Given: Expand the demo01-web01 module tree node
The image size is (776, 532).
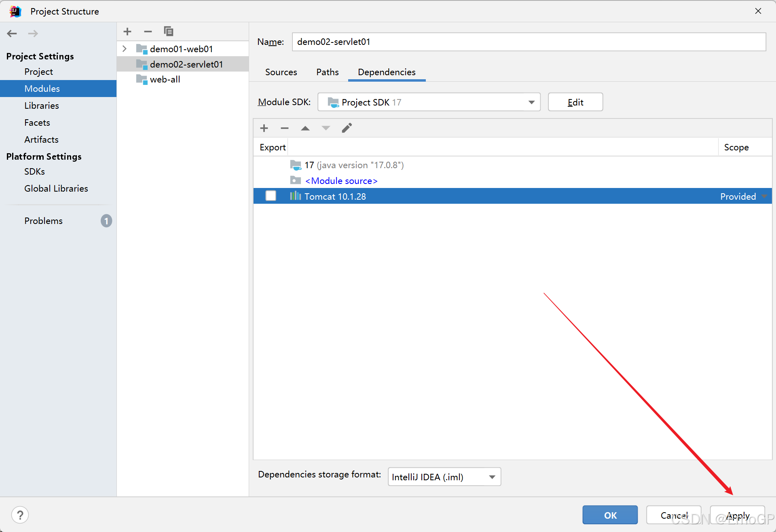Looking at the screenshot, I should coord(125,49).
